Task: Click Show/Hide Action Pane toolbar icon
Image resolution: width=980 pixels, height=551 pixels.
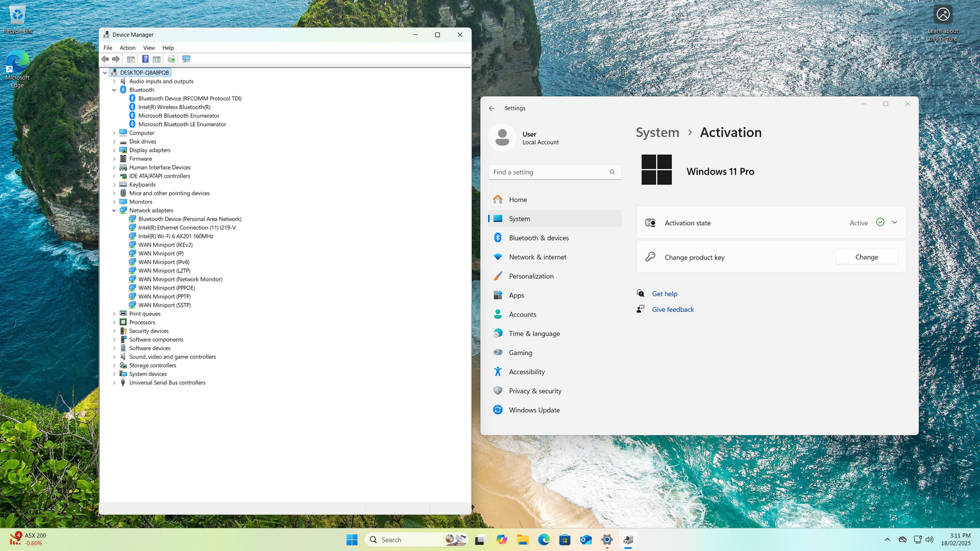Action: point(157,59)
